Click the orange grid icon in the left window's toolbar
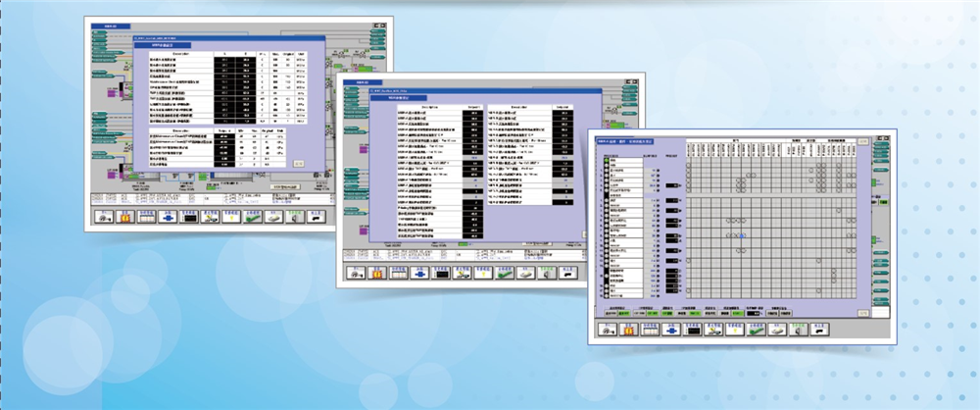 tap(126, 218)
